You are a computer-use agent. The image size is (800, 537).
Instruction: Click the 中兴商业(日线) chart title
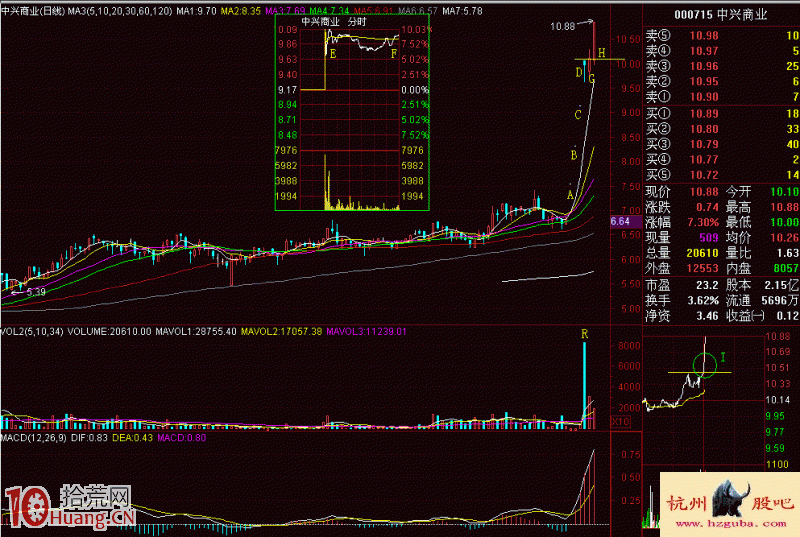point(33,11)
